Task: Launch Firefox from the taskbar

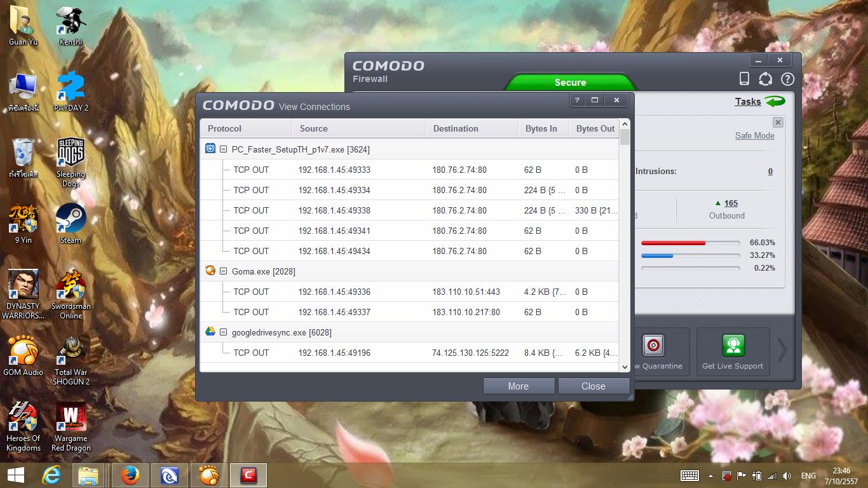Action: click(130, 475)
